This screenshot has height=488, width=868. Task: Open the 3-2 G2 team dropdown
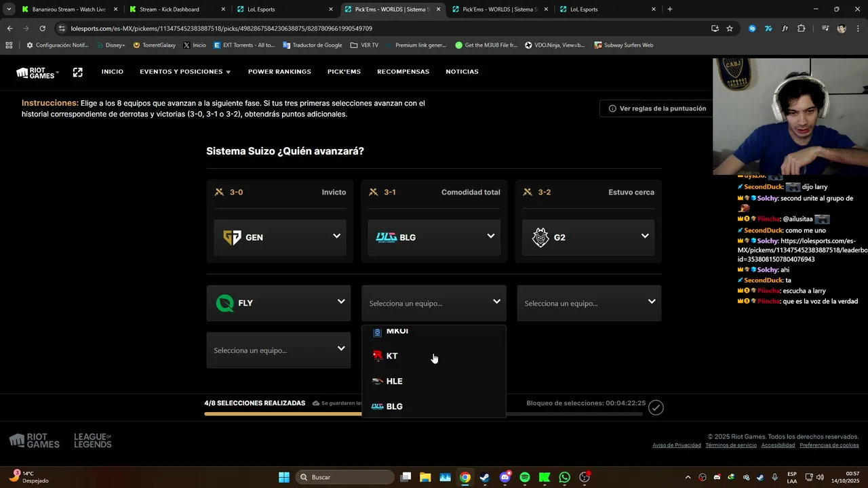pyautogui.click(x=589, y=237)
